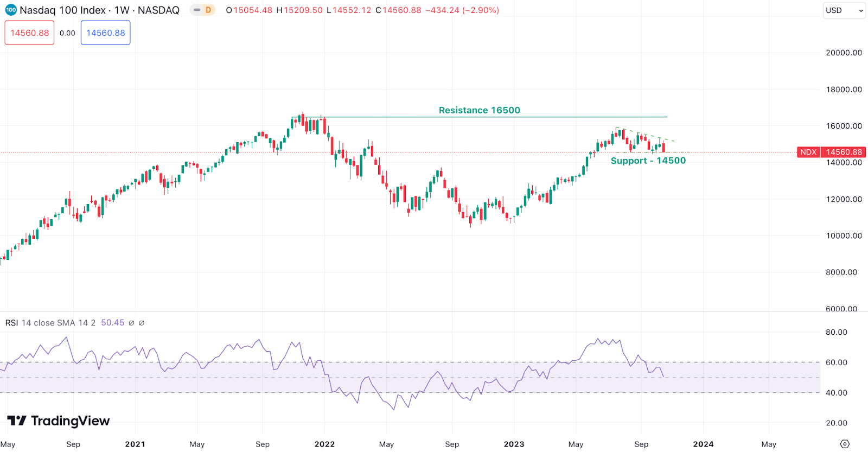868x452 pixels.
Task: Click the 2023 time axis label
Action: (514, 444)
